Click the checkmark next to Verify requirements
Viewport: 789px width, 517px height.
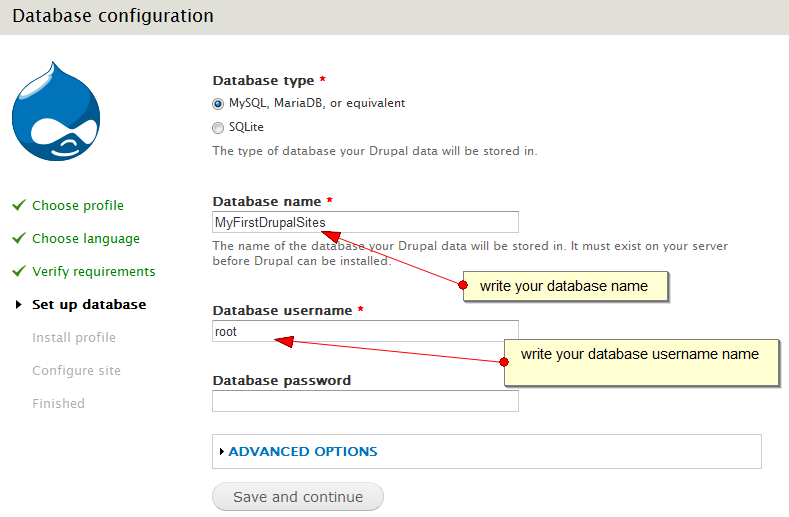pyautogui.click(x=19, y=271)
